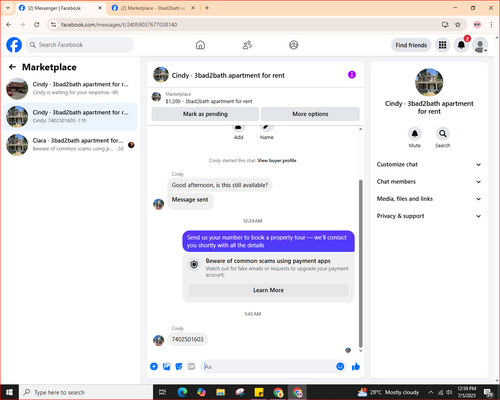The height and width of the screenshot is (400, 500).
Task: Open the Groups icon in top navigation
Action: (294, 45)
